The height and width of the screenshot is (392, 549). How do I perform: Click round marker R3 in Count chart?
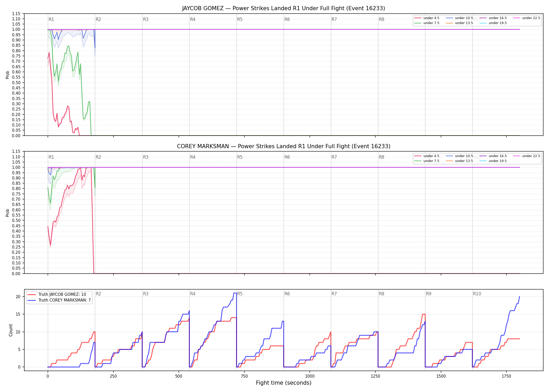pyautogui.click(x=146, y=294)
